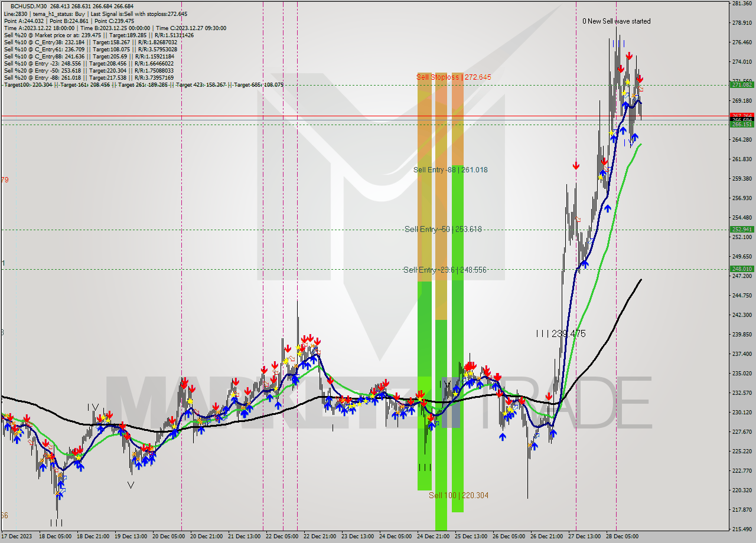Click the green 271.082 price tag
Image resolution: width=756 pixels, height=543 pixels.
(742, 85)
